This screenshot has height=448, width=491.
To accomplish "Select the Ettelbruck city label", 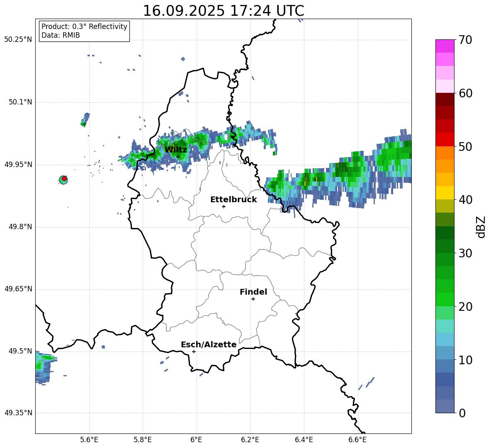I will click(x=233, y=200).
